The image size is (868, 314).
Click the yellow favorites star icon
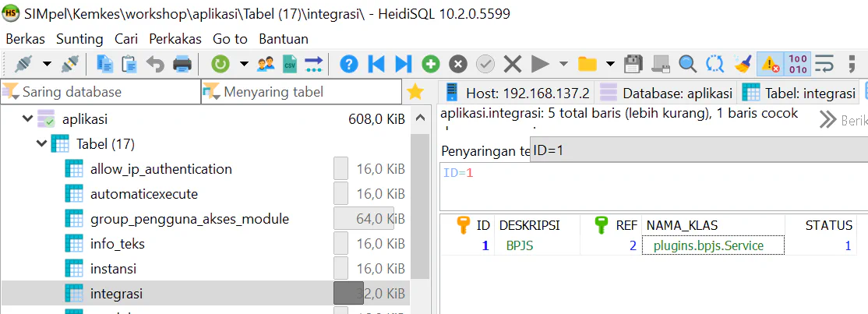click(416, 91)
